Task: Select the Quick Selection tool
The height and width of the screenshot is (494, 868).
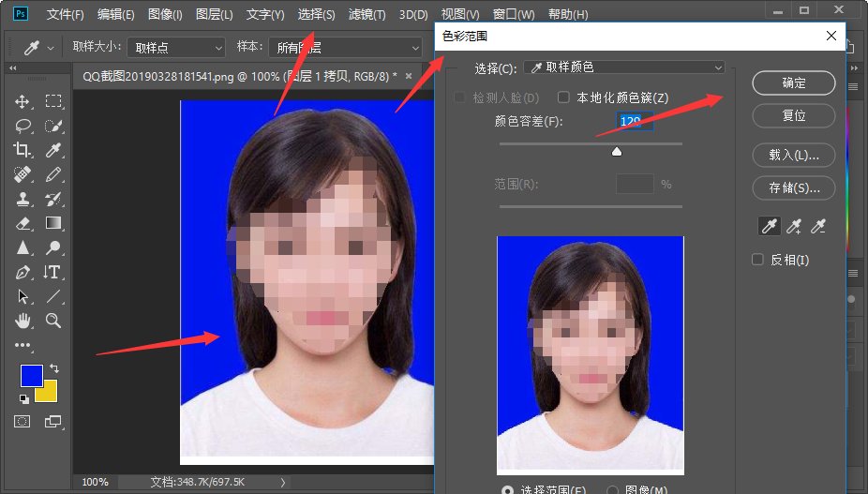Action: coord(53,126)
